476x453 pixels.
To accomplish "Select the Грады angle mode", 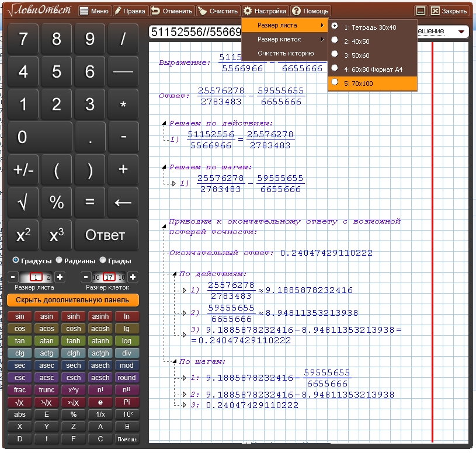I will click(x=103, y=261).
